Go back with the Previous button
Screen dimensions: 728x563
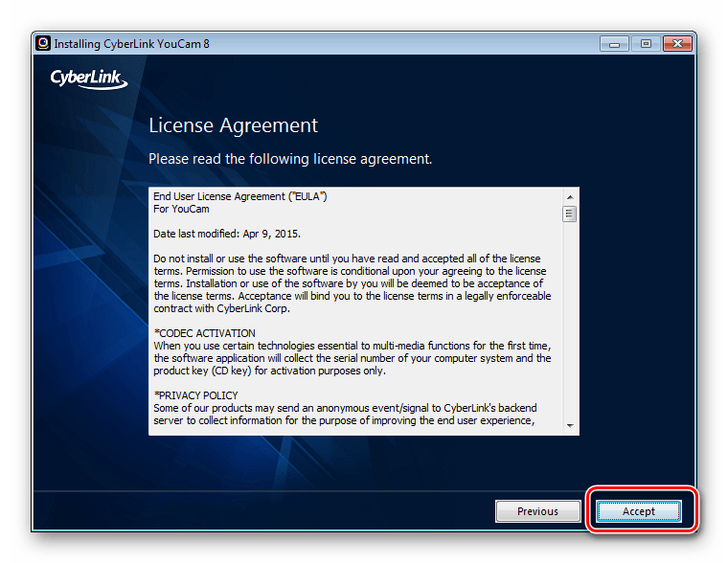click(x=537, y=511)
